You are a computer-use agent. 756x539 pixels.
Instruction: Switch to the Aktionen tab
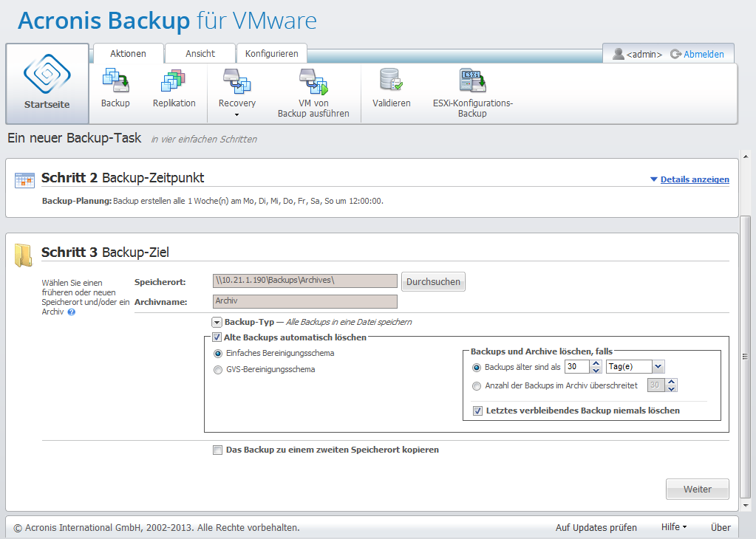point(128,53)
